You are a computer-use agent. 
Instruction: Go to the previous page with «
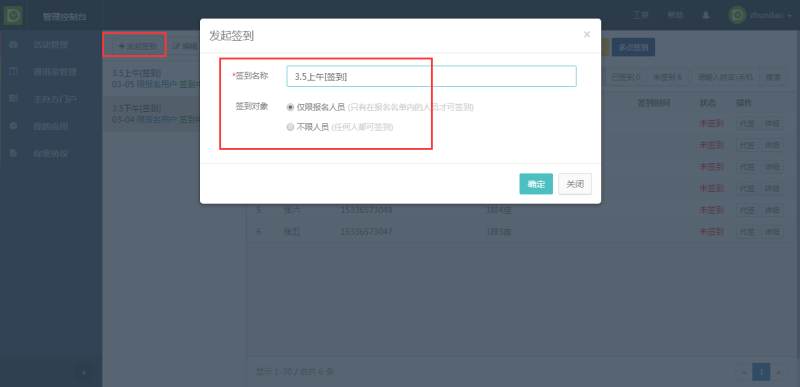coord(744,373)
